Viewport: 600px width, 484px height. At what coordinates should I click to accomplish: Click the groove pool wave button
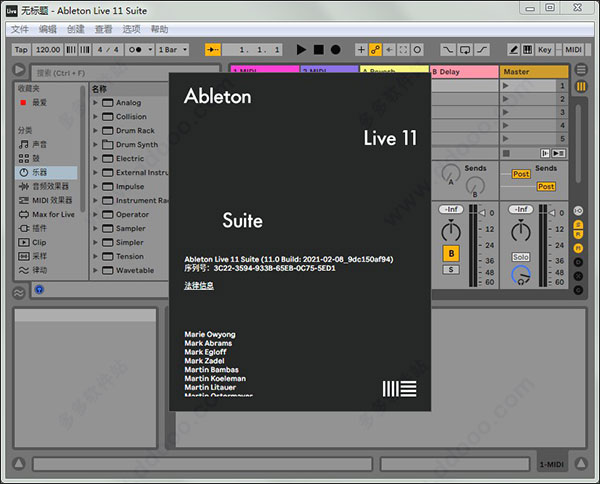coord(19,293)
